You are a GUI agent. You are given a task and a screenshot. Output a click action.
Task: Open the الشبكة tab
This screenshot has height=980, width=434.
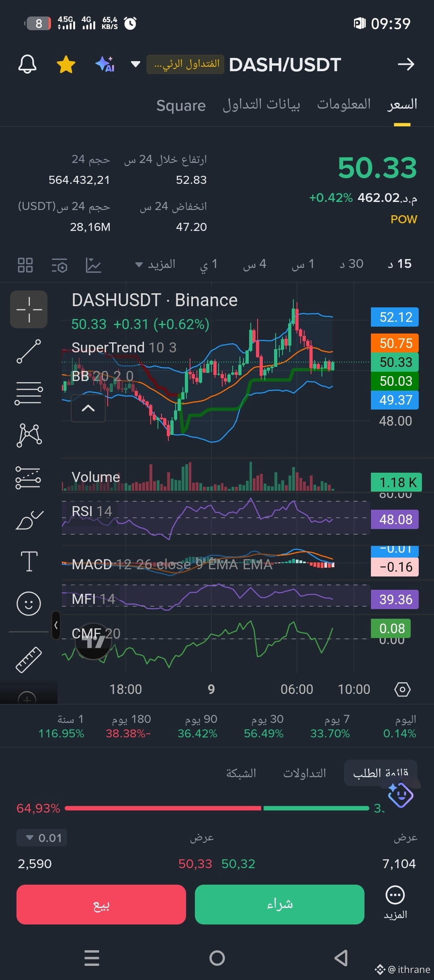click(241, 773)
